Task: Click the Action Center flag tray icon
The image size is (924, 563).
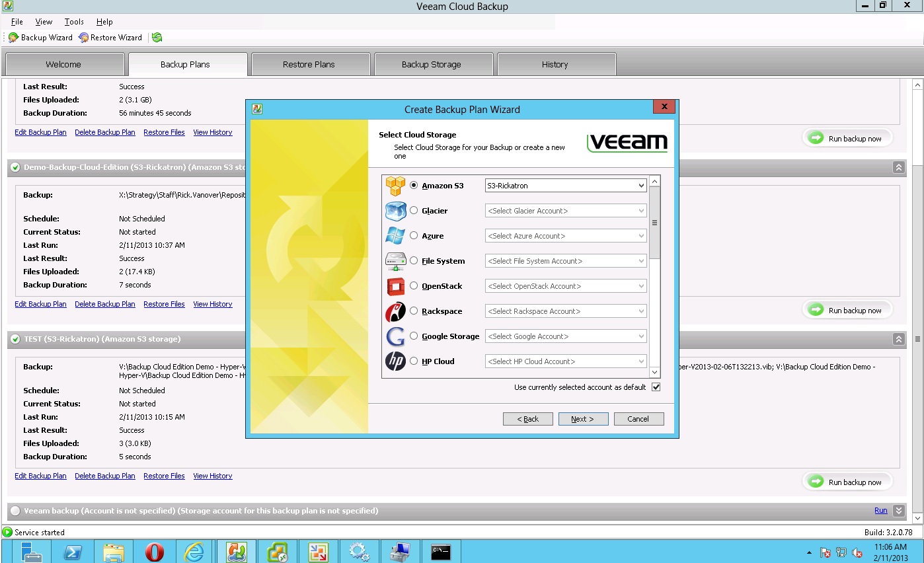Action: click(826, 552)
